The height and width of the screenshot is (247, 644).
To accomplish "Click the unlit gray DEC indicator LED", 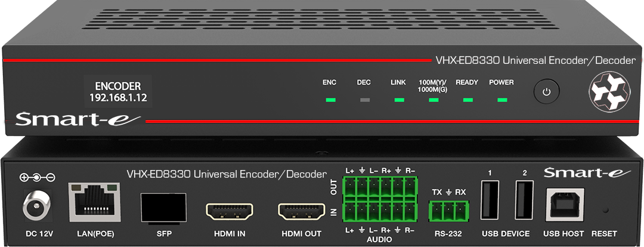I will click(364, 100).
